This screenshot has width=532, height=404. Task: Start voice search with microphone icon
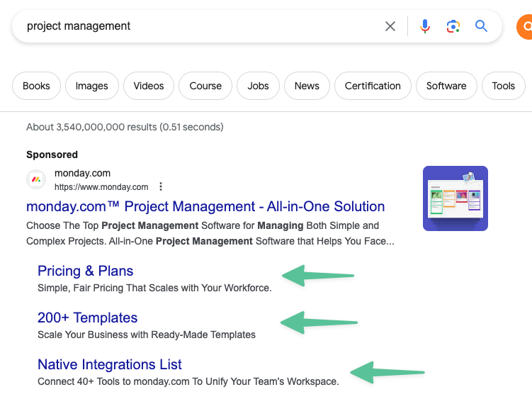[x=425, y=26]
